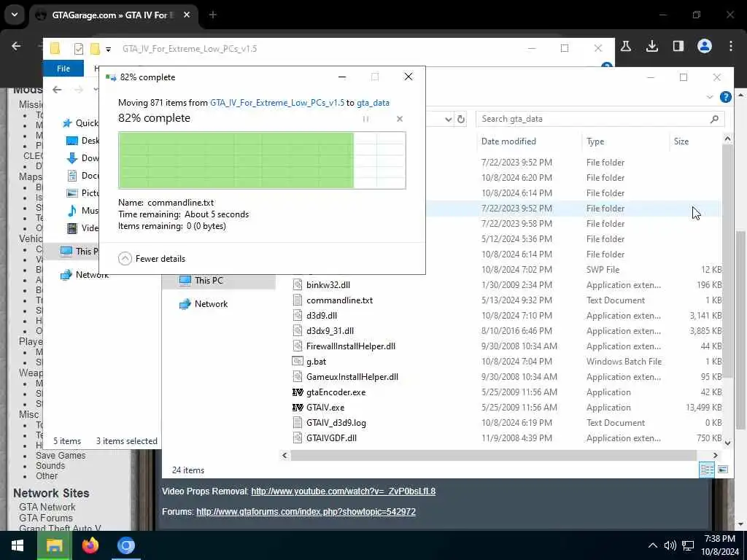The height and width of the screenshot is (560, 747).
Task: Open Explorer help icon
Action: point(726,97)
